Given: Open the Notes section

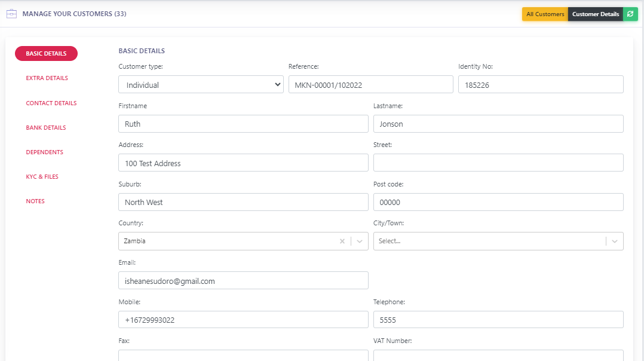Looking at the screenshot, I should coord(35,201).
